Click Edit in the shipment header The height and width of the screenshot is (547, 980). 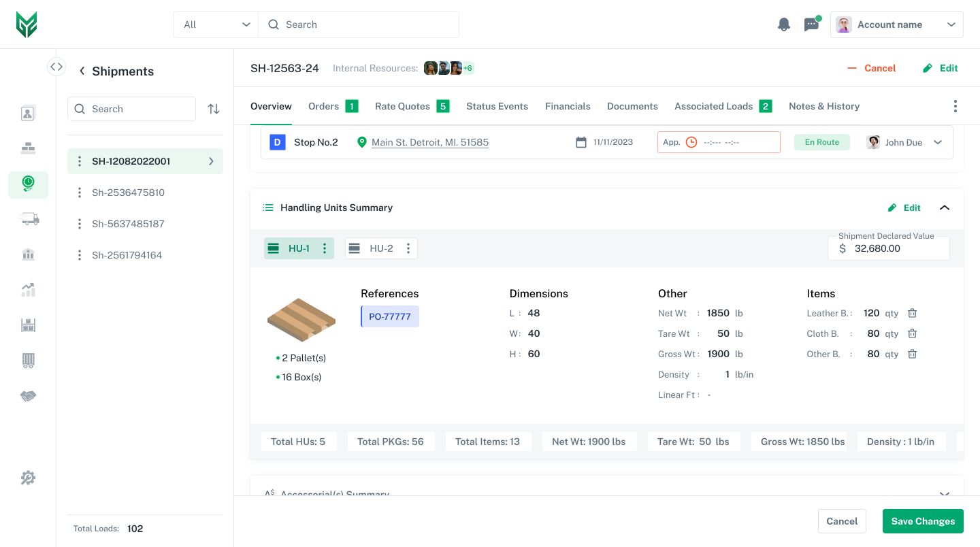[940, 68]
